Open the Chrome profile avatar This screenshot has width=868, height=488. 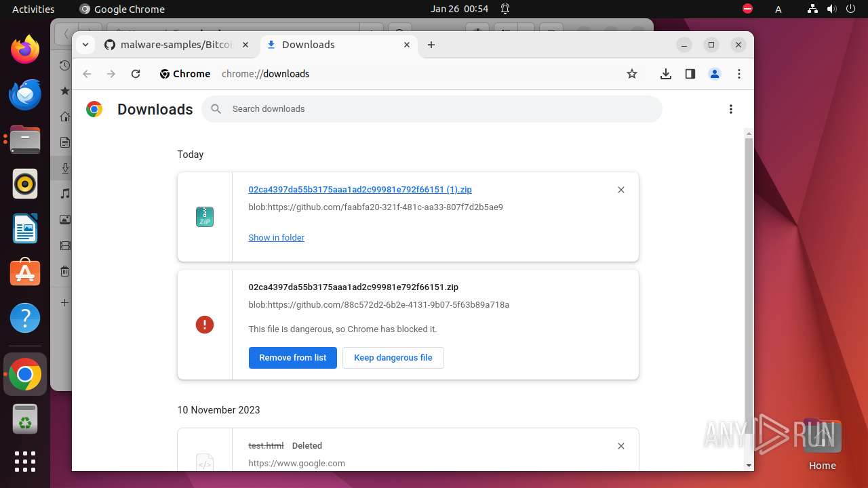[x=715, y=74]
